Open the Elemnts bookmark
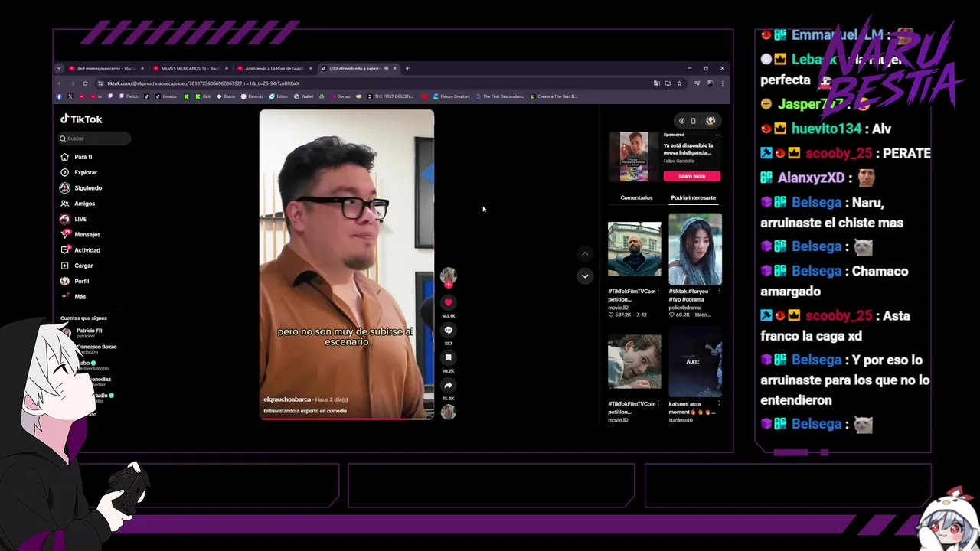The image size is (980, 551). (252, 96)
